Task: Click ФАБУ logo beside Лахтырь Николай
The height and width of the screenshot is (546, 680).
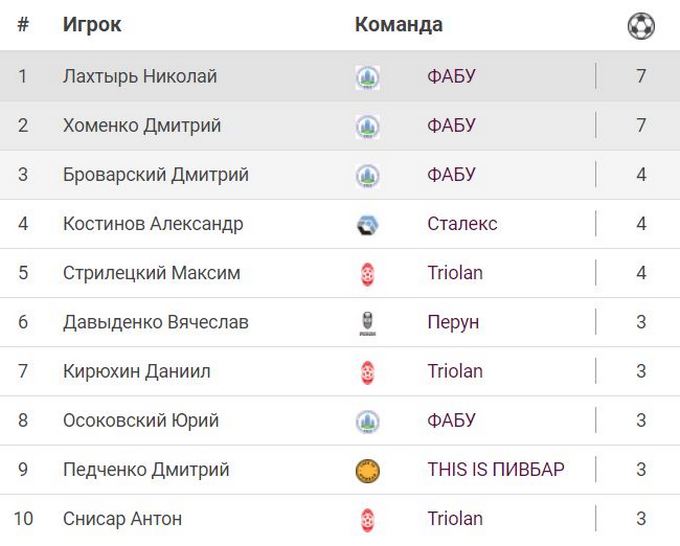Action: click(368, 77)
